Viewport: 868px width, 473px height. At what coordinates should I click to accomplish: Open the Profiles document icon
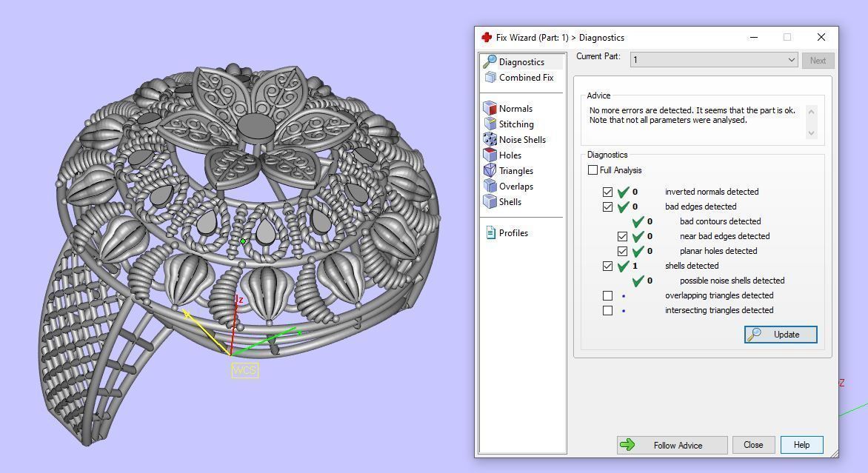click(490, 233)
